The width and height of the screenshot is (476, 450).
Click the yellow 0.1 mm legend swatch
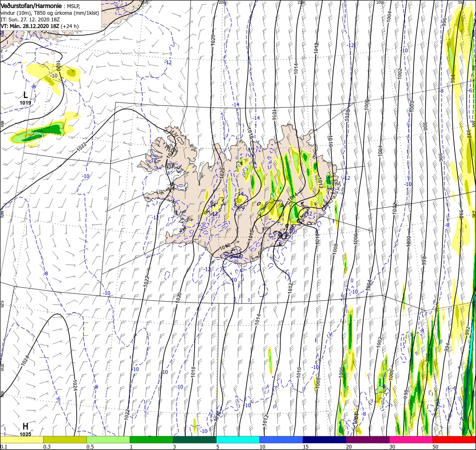pos(21,440)
